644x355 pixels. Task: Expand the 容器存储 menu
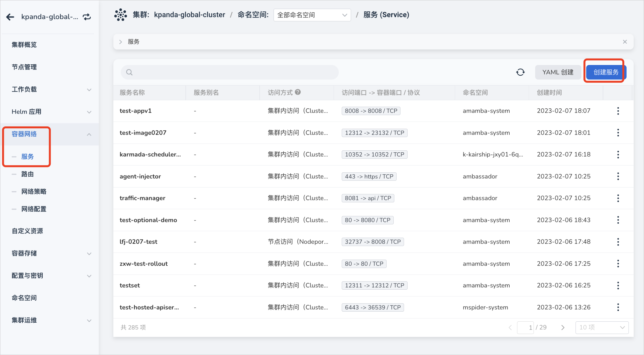(x=89, y=253)
